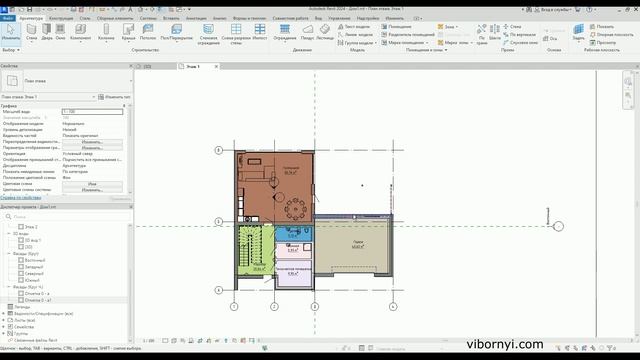Check the Северный elevation checkbox
Viewport: 640px width, 360px height.
coord(21,273)
